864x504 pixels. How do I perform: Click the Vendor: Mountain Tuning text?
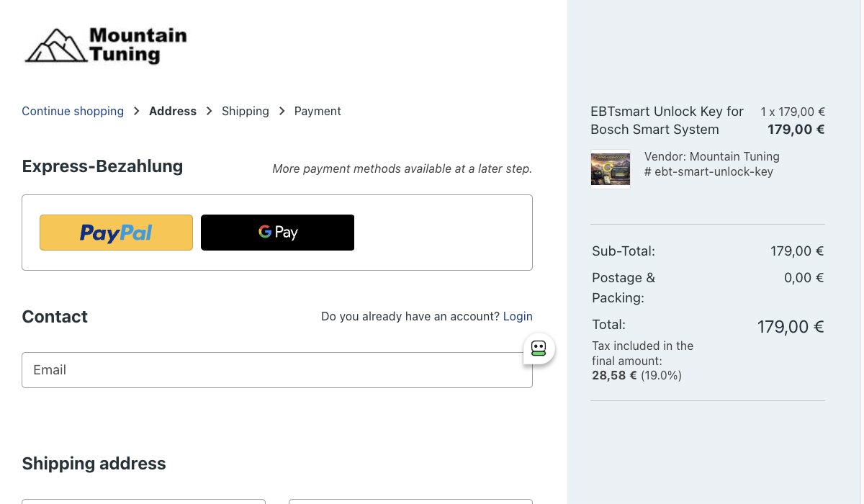pyautogui.click(x=711, y=156)
